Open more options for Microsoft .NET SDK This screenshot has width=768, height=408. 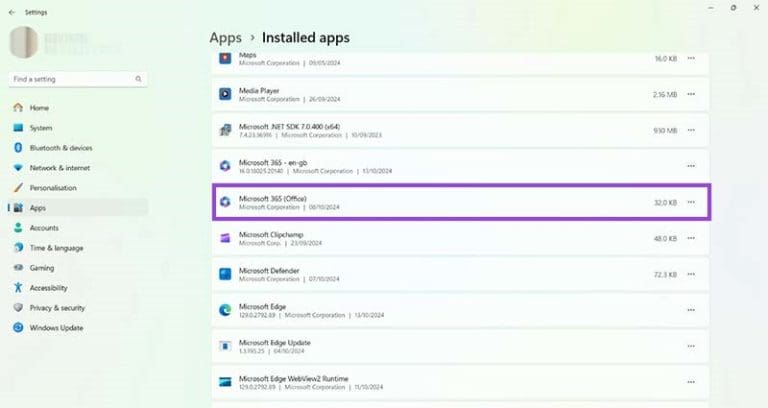pyautogui.click(x=691, y=130)
